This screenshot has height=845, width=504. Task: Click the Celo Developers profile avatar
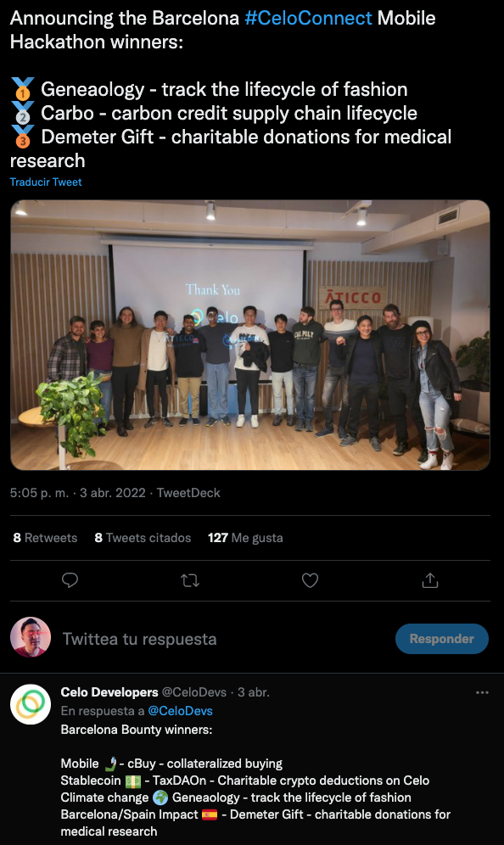pos(31,704)
